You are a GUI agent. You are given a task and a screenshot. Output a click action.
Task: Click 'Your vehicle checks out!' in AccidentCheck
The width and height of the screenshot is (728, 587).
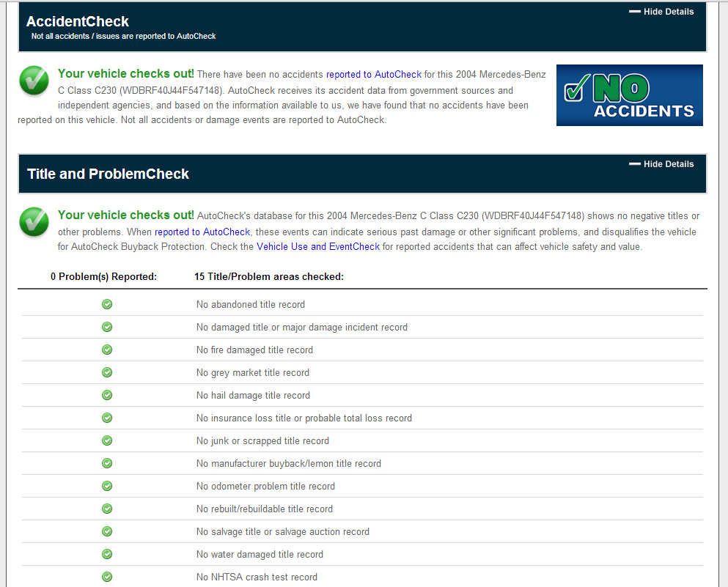pos(126,74)
